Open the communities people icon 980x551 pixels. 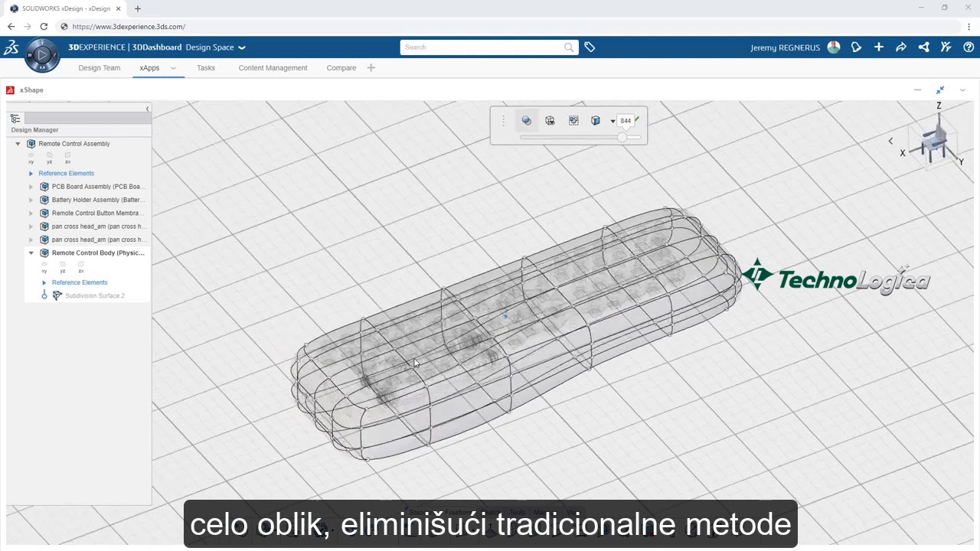coord(946,47)
